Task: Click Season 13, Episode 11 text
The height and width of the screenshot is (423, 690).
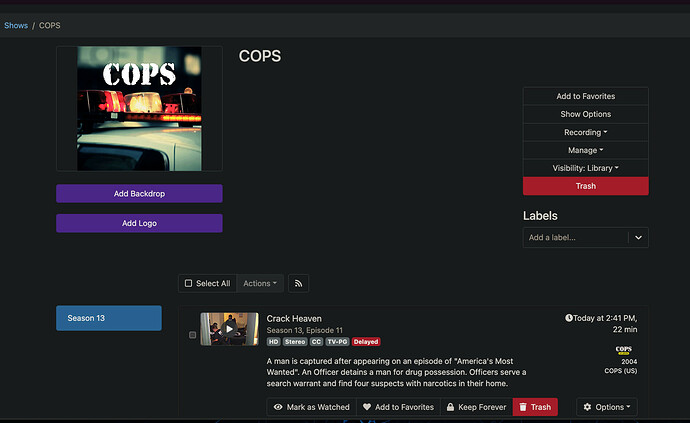Action: 305,330
